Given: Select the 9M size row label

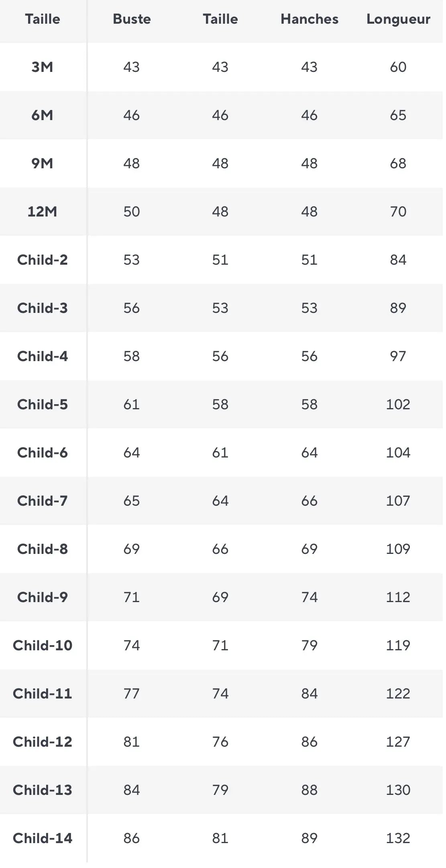Looking at the screenshot, I should tap(42, 163).
